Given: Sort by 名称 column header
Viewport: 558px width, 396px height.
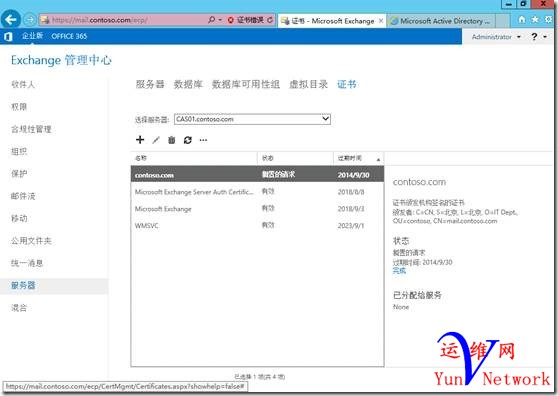Looking at the screenshot, I should [194, 158].
